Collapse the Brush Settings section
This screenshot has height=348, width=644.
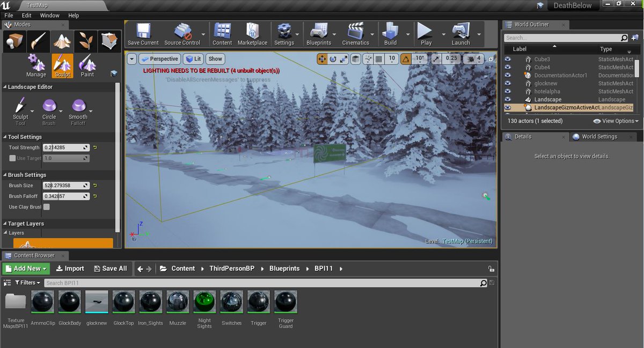pyautogui.click(x=5, y=175)
